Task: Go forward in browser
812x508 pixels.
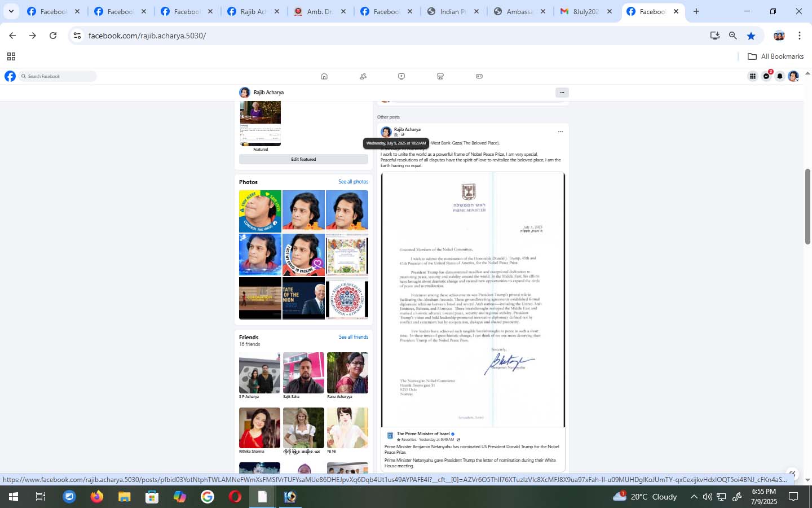Action: click(33, 36)
